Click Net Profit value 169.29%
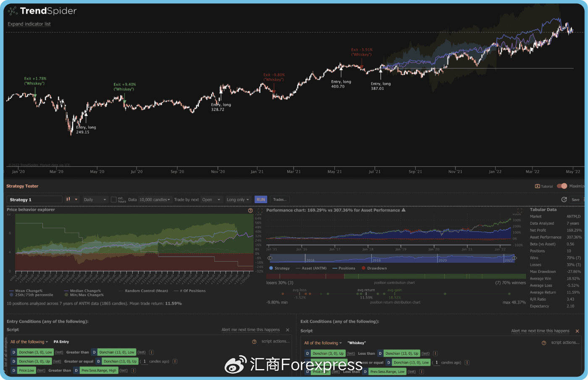Viewport: 588px width, 380px height. pyautogui.click(x=574, y=230)
